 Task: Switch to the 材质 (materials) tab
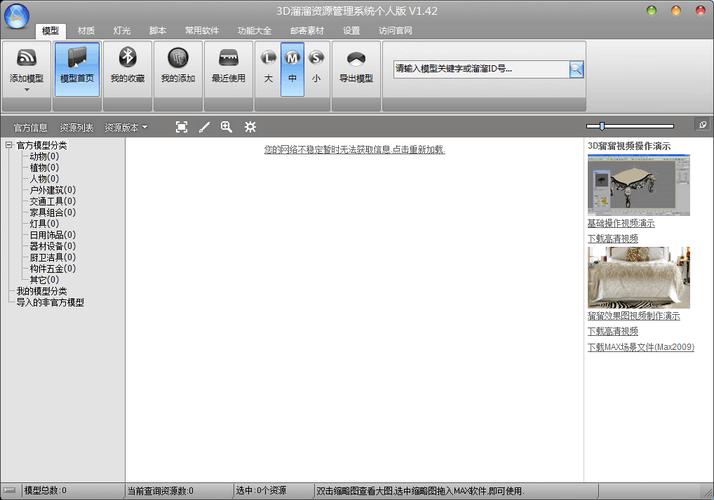[x=87, y=31]
